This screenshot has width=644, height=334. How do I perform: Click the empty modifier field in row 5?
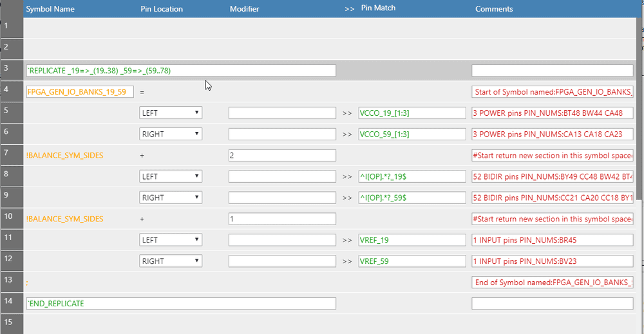282,113
